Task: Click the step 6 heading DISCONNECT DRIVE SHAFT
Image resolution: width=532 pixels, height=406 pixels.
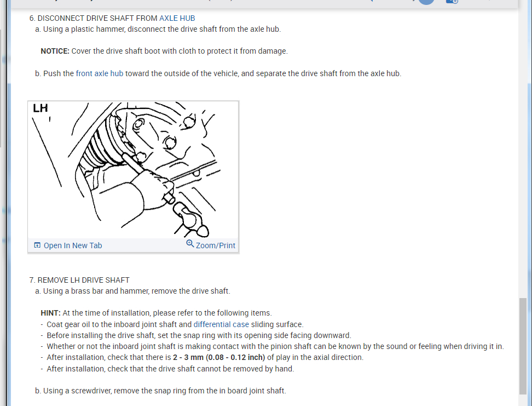Action: pyautogui.click(x=112, y=18)
